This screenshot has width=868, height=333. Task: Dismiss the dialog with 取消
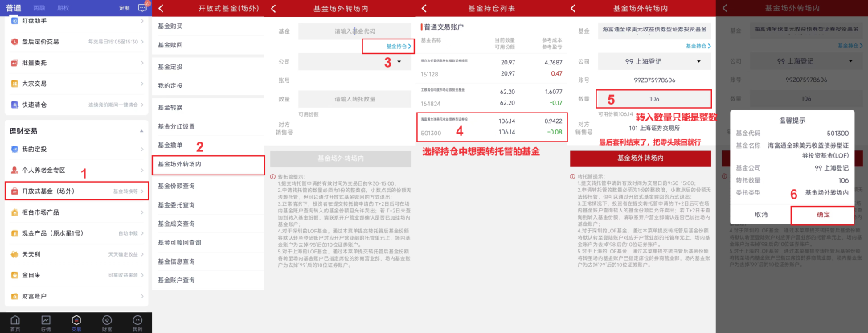[760, 214]
